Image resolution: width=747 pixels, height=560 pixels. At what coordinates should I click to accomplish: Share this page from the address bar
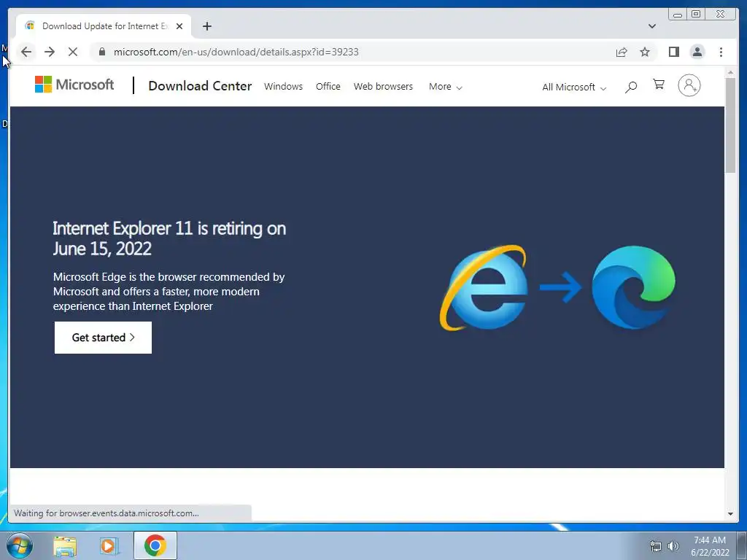(622, 52)
